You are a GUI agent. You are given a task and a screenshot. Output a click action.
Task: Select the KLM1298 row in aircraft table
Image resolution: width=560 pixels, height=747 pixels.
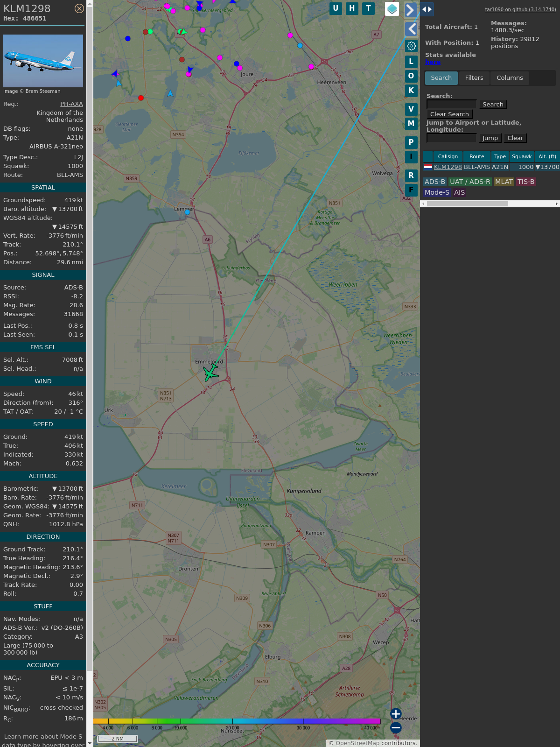(491, 167)
